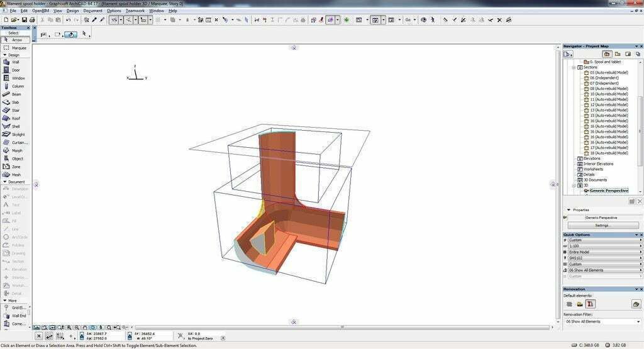Screen dimensions: 644x349
Task: Select the Curtain Wall tool
Action: [x=15, y=143]
